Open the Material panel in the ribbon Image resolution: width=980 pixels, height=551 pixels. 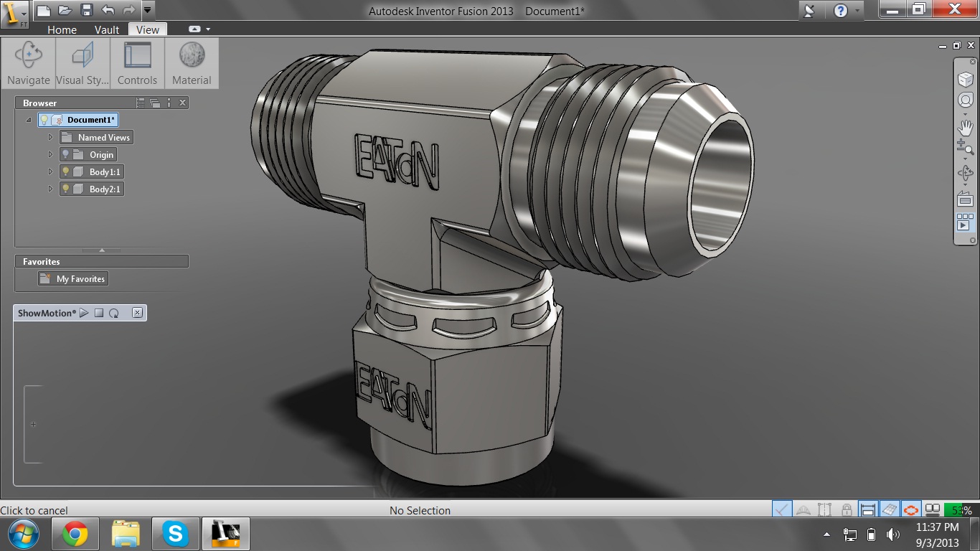click(x=192, y=63)
